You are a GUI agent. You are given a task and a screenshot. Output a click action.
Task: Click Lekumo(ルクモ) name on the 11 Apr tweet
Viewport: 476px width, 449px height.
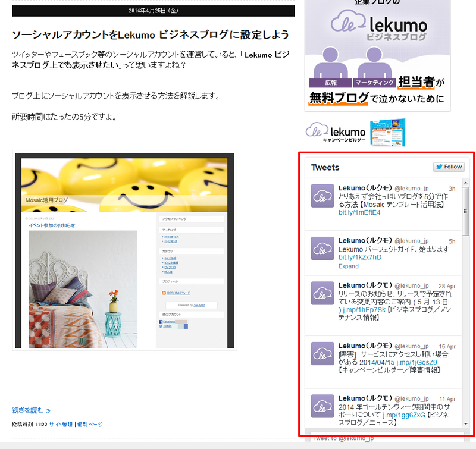point(365,398)
